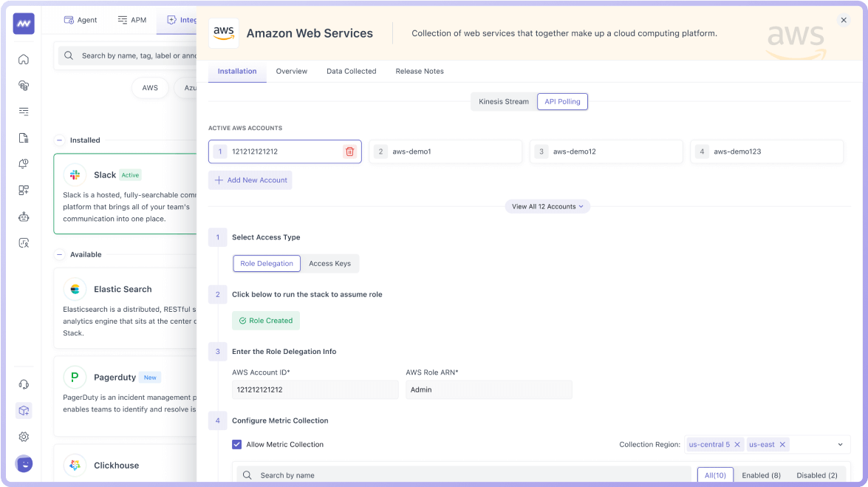Click the AWS Role ARN field
This screenshot has width=868, height=487.
click(x=489, y=389)
